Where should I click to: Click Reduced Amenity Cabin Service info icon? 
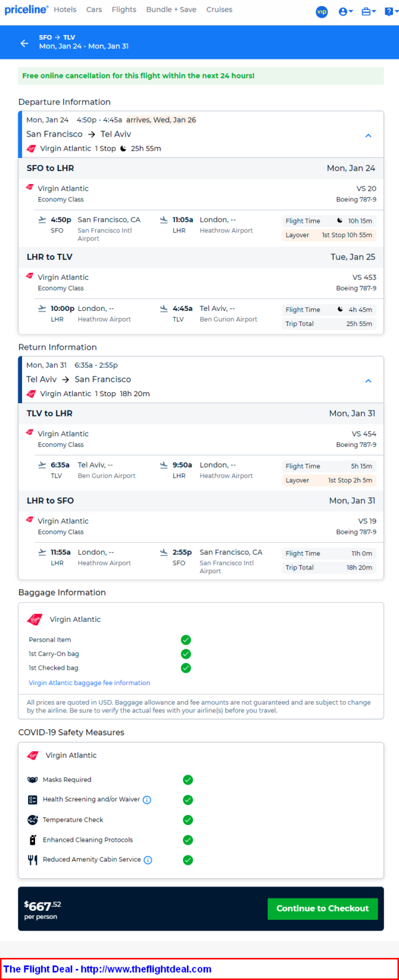pyautogui.click(x=148, y=860)
